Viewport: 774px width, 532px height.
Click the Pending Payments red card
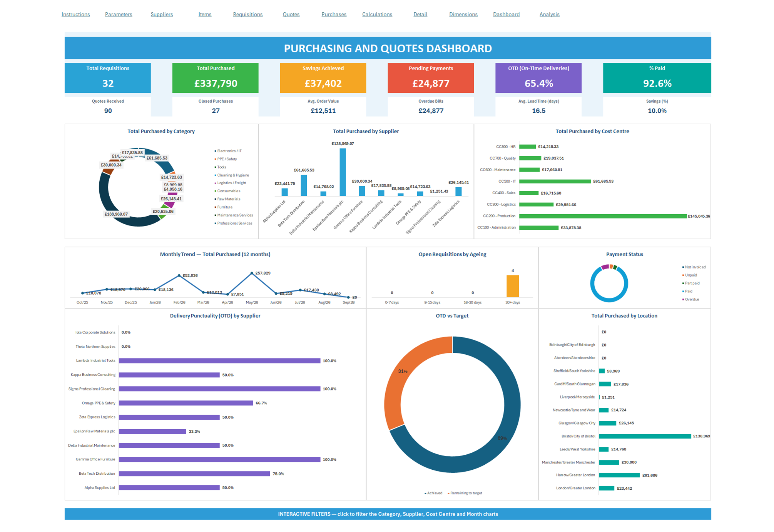431,78
